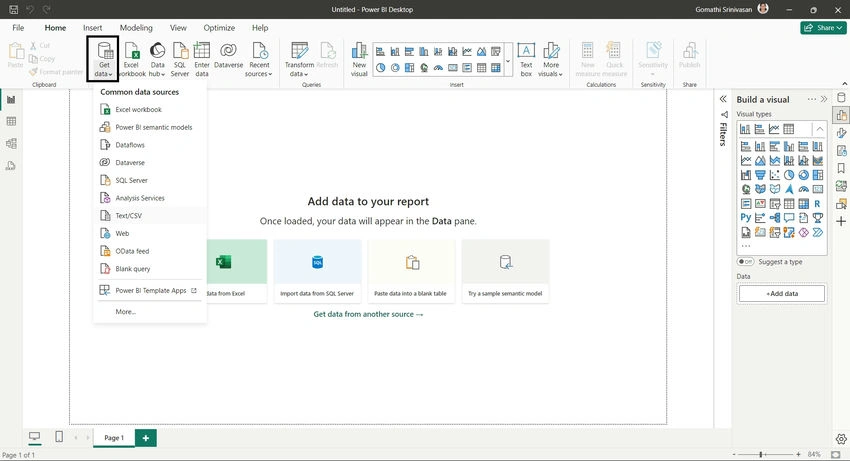Open the Bookmarks pane icon on right rail

pos(841,168)
